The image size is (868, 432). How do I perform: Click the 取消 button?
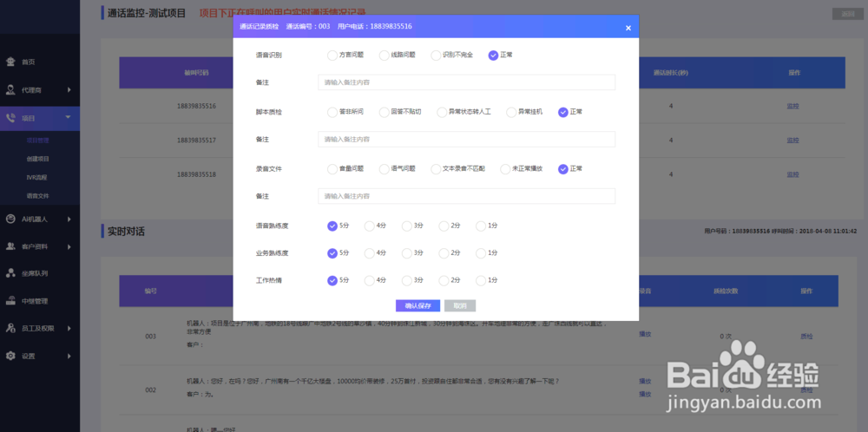coord(459,306)
